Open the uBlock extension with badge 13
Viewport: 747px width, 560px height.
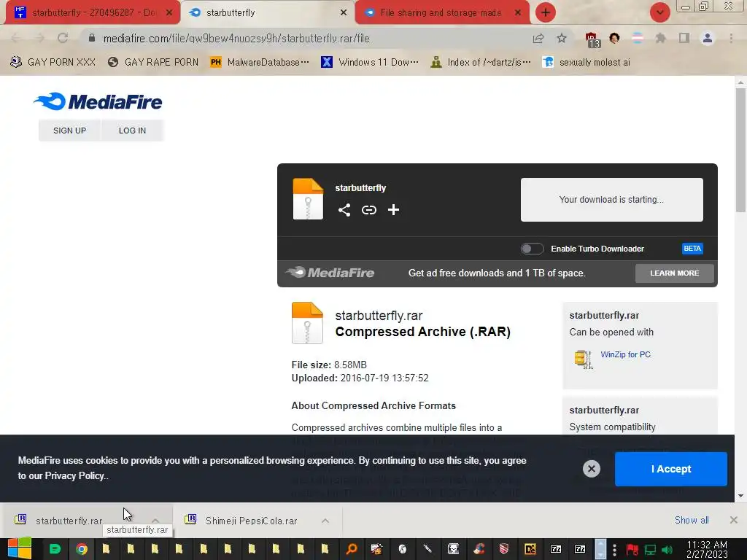(592, 39)
